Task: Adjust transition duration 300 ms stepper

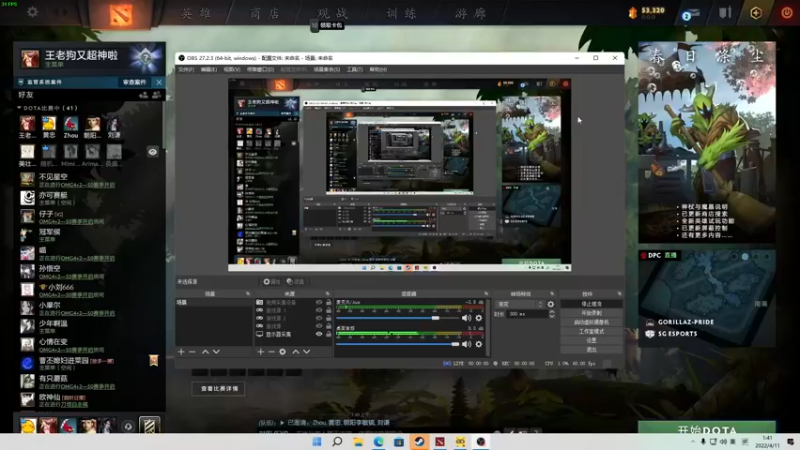Action: click(552, 314)
